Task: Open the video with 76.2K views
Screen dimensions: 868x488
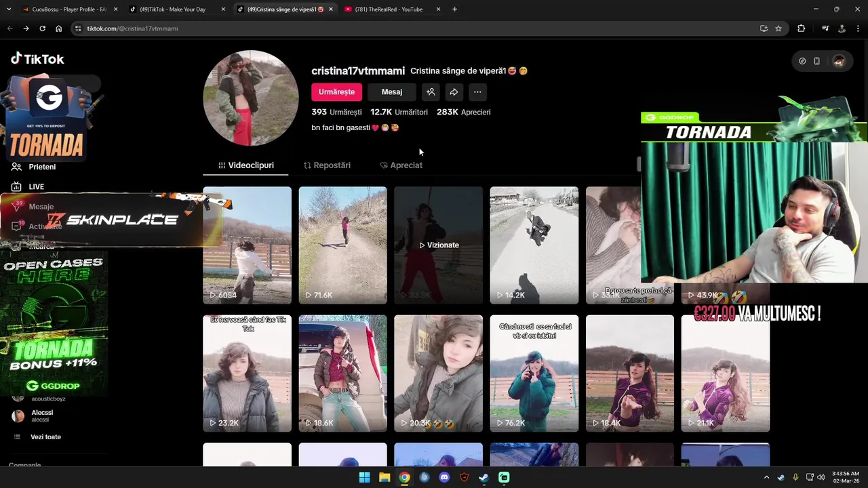Action: 534,373
